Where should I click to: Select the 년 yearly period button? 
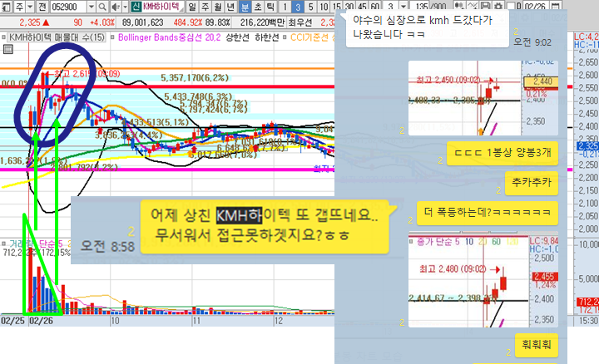230,7
